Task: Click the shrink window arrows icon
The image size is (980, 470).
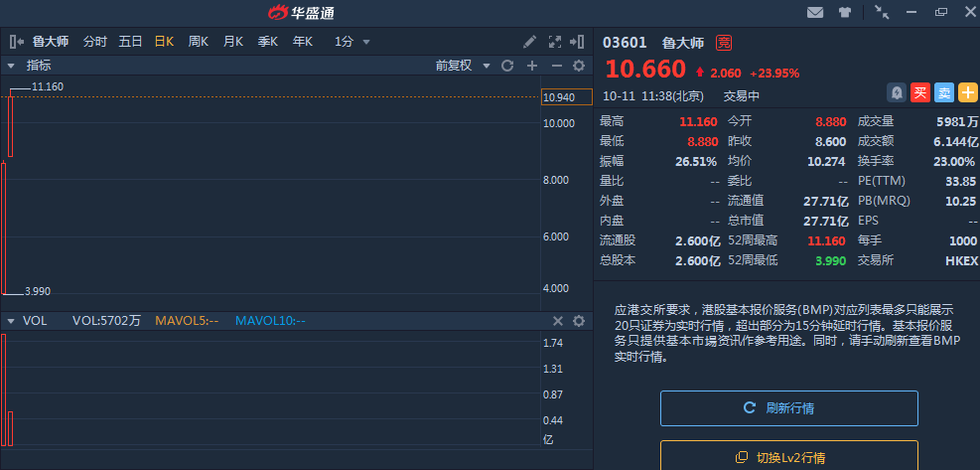Action: click(882, 12)
